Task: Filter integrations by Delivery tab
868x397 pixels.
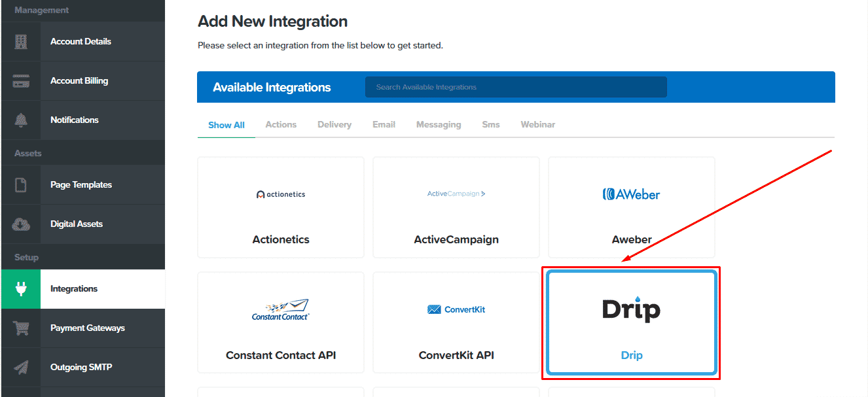Action: pos(335,124)
